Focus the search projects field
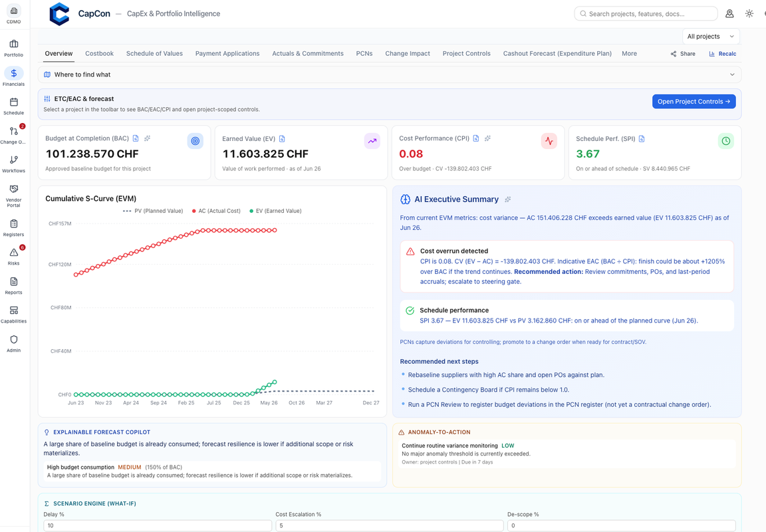This screenshot has width=766, height=532. pyautogui.click(x=646, y=14)
